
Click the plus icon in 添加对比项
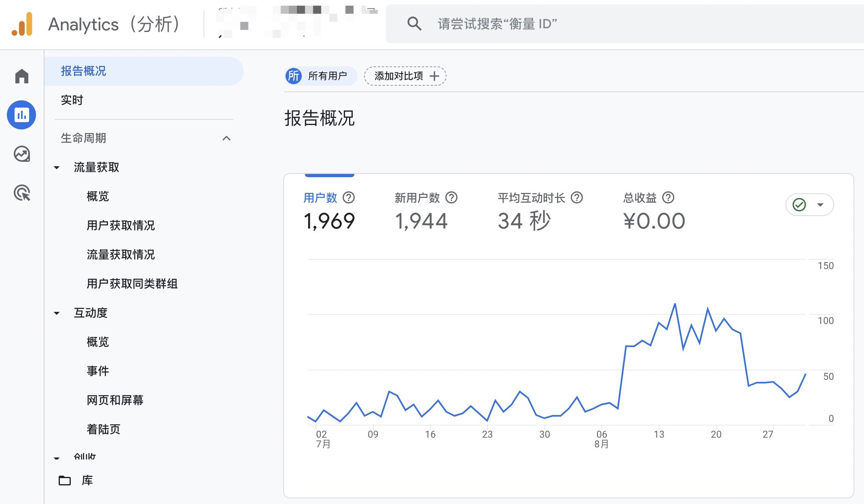click(434, 76)
